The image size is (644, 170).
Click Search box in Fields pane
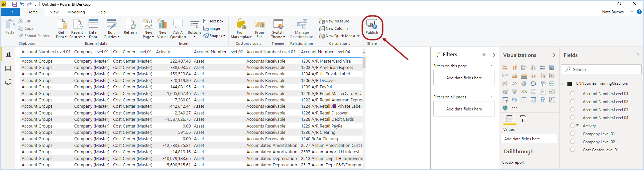point(601,69)
